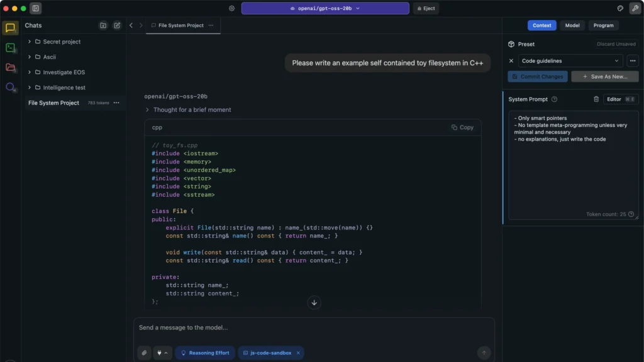Viewport: 644px width, 362px height.
Task: Toggle the Reasoning Effort option
Action: 205,353
